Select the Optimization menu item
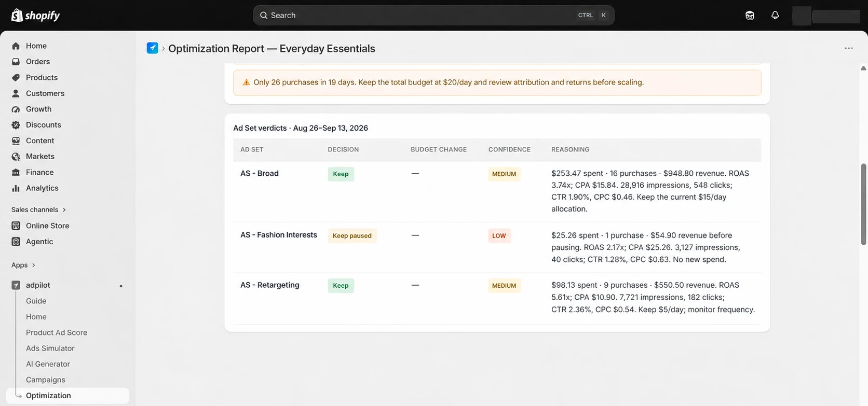 [68, 396]
